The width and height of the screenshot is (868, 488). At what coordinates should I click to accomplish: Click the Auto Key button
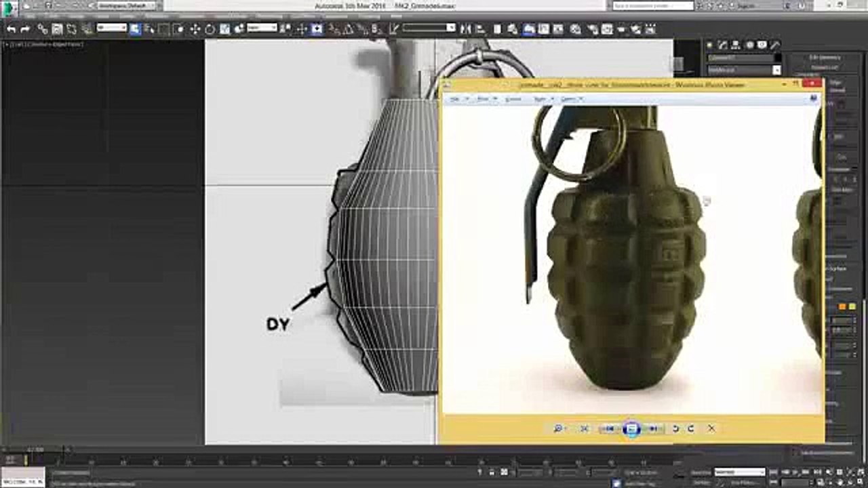[x=701, y=472]
